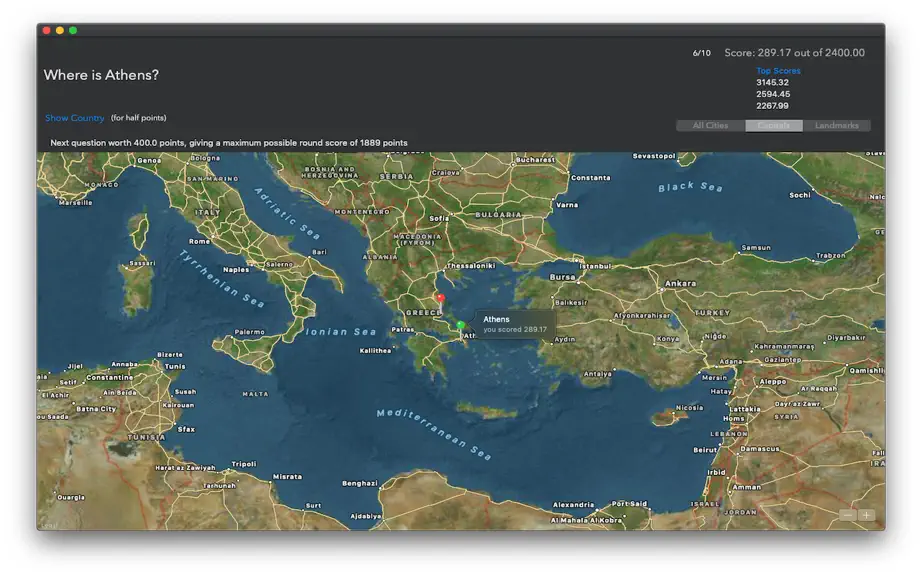Viewport: 922px width, 576px height.
Task: Click the Tripoli city label
Action: click(x=243, y=464)
